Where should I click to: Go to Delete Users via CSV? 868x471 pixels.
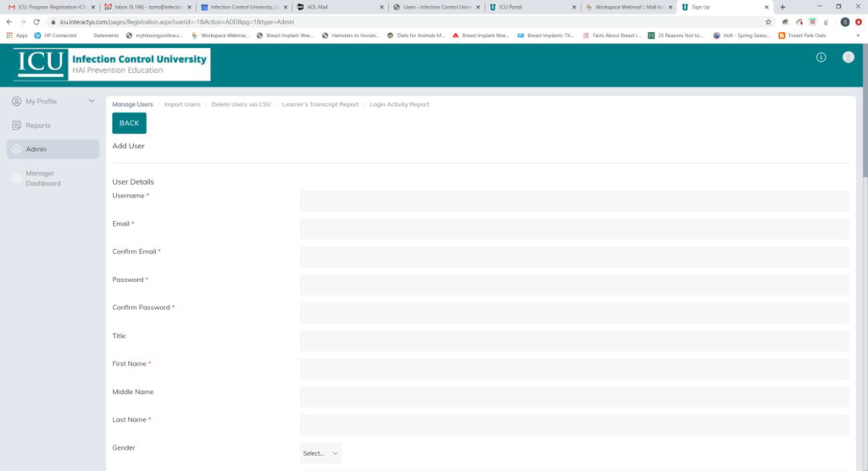[x=241, y=104]
